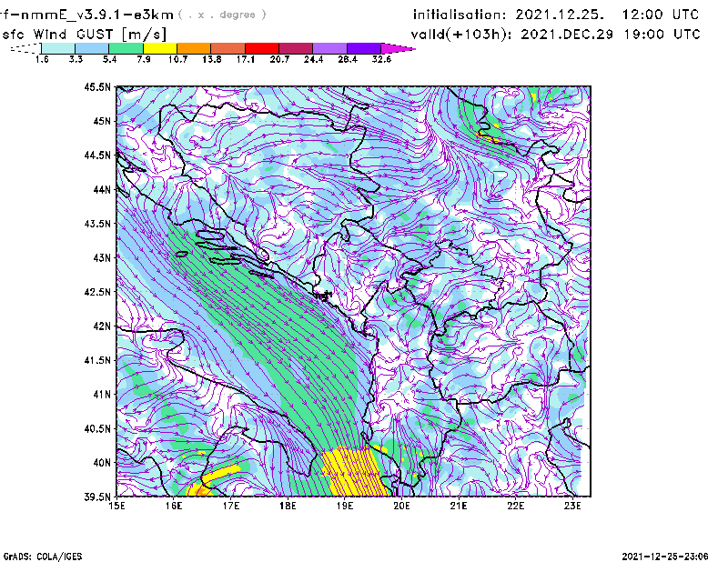
Task: Click the 42.5N latitude label
Action: [97, 292]
